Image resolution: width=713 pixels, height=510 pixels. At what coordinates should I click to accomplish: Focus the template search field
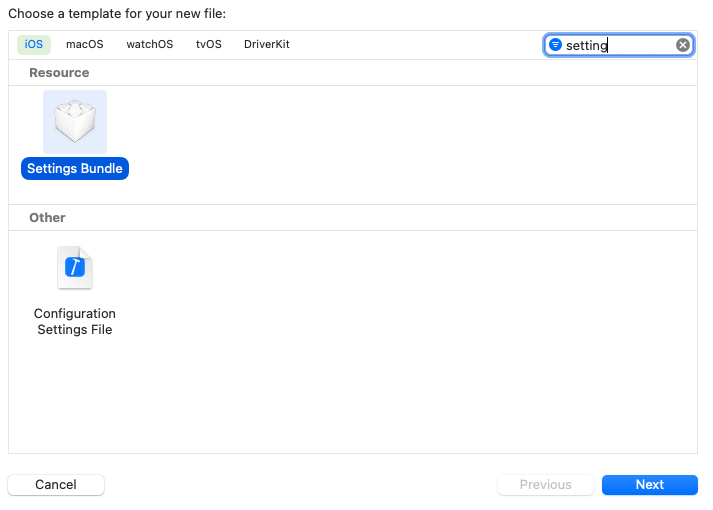point(618,45)
